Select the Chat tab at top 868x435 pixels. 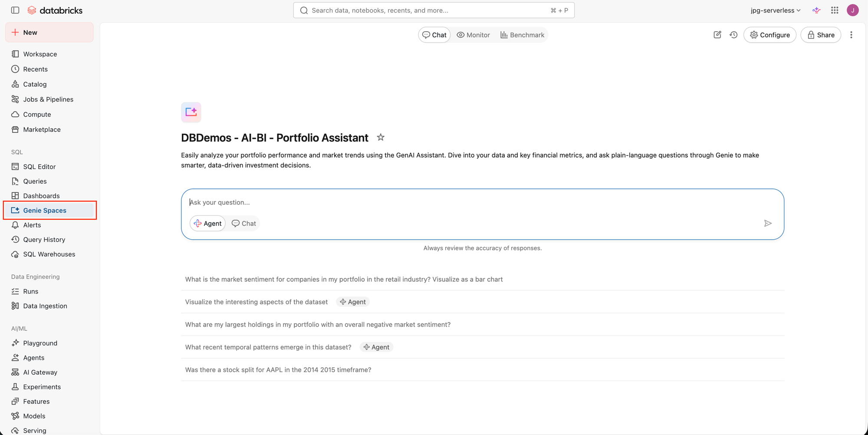click(434, 35)
